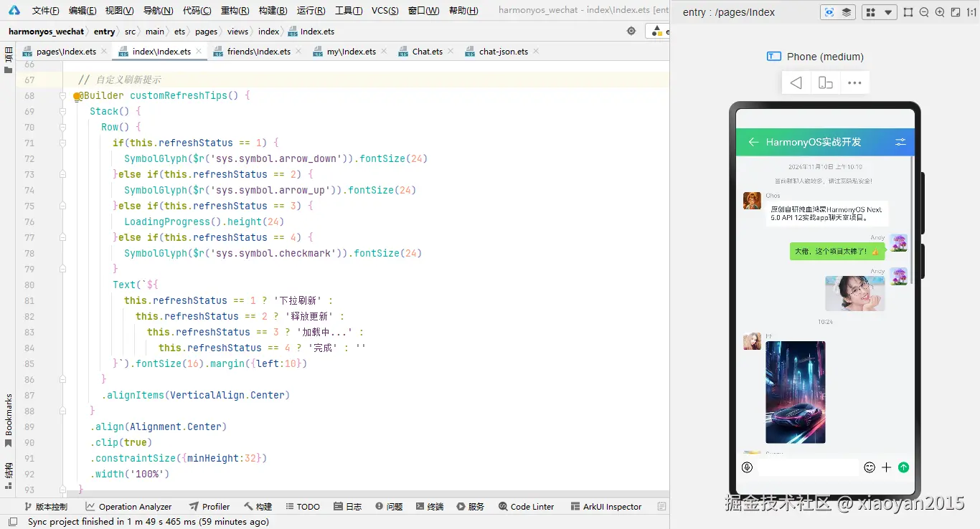Open the Code Linter tool window
This screenshot has width=980, height=529.
point(532,507)
